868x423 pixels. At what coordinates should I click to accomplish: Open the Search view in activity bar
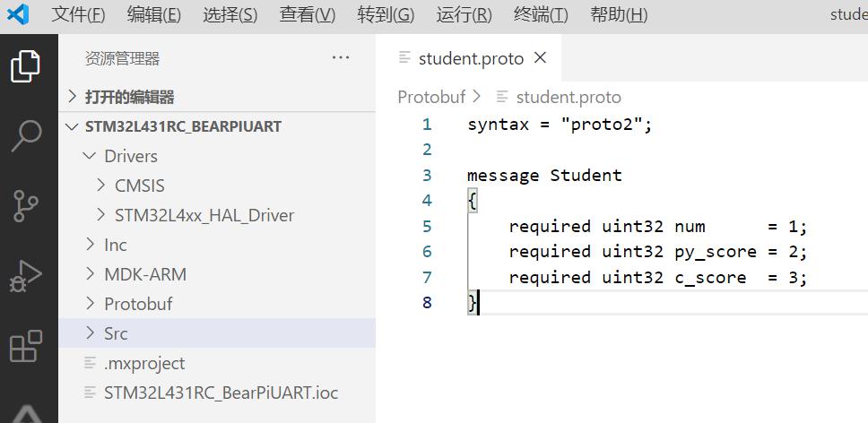[x=25, y=135]
